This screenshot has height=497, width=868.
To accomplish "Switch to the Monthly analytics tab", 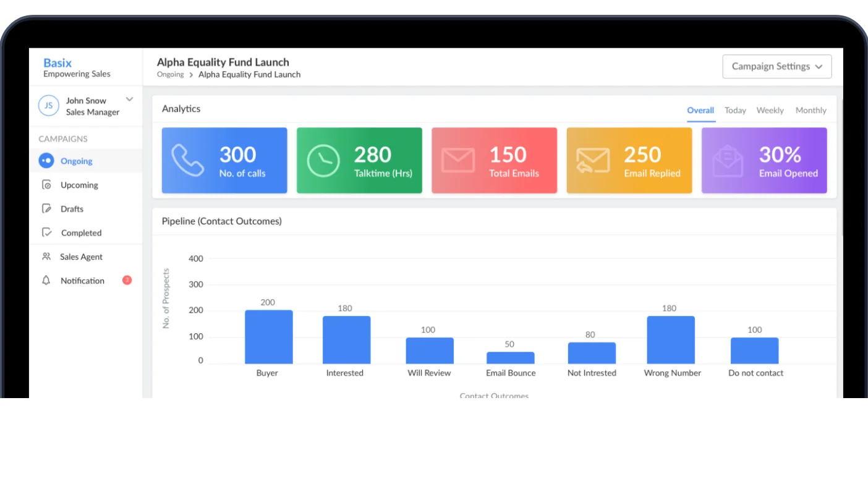I will coord(811,111).
